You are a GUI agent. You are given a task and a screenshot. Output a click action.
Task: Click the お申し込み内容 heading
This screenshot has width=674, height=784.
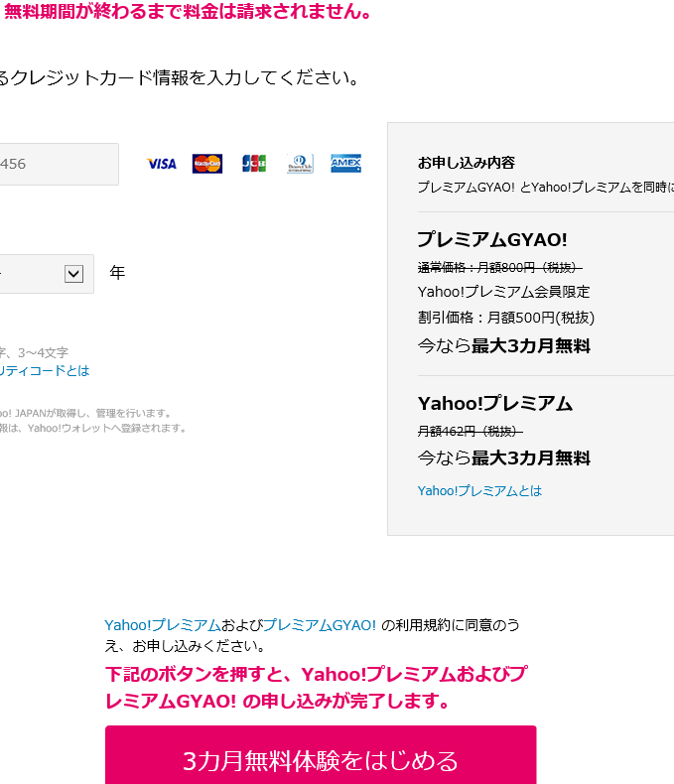[x=466, y=163]
